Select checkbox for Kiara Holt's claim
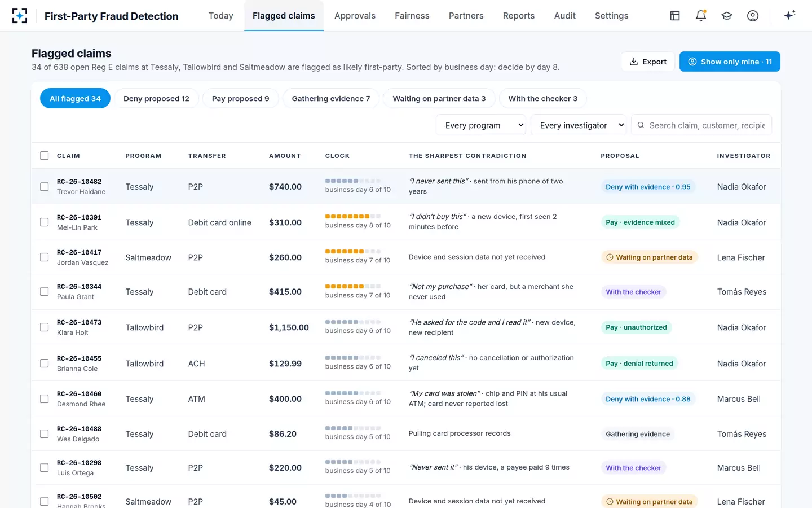The width and height of the screenshot is (812, 508). click(45, 327)
